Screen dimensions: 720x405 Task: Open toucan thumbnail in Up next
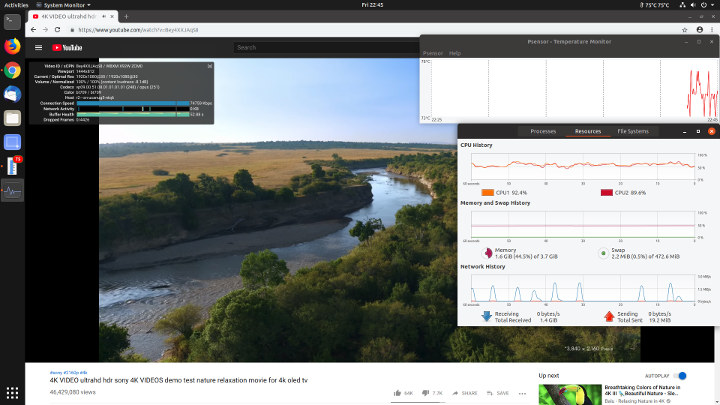click(x=570, y=394)
